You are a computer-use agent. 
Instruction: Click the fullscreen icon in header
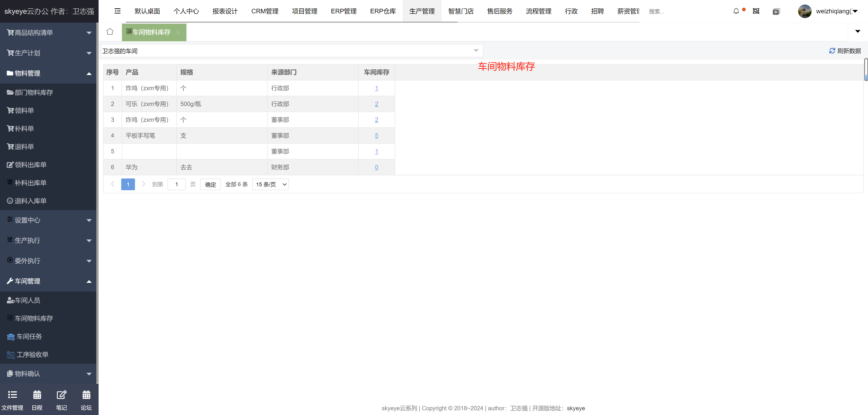point(756,11)
